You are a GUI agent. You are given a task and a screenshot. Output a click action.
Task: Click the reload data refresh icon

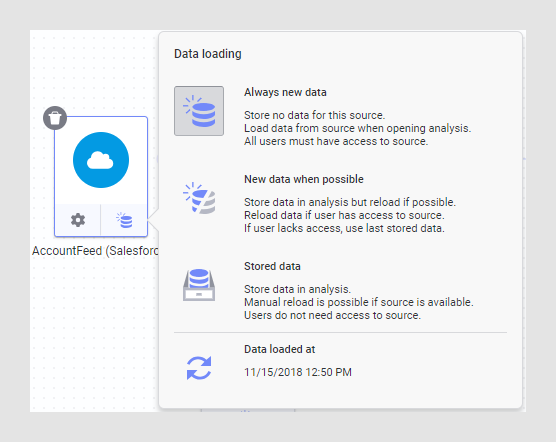click(199, 368)
